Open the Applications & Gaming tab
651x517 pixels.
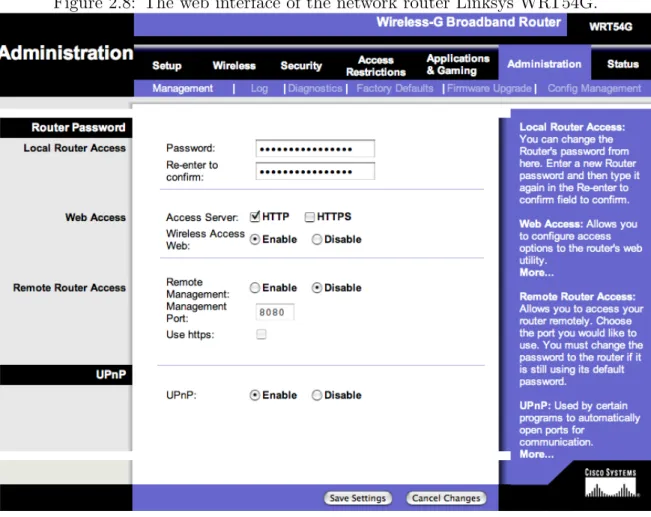458,64
